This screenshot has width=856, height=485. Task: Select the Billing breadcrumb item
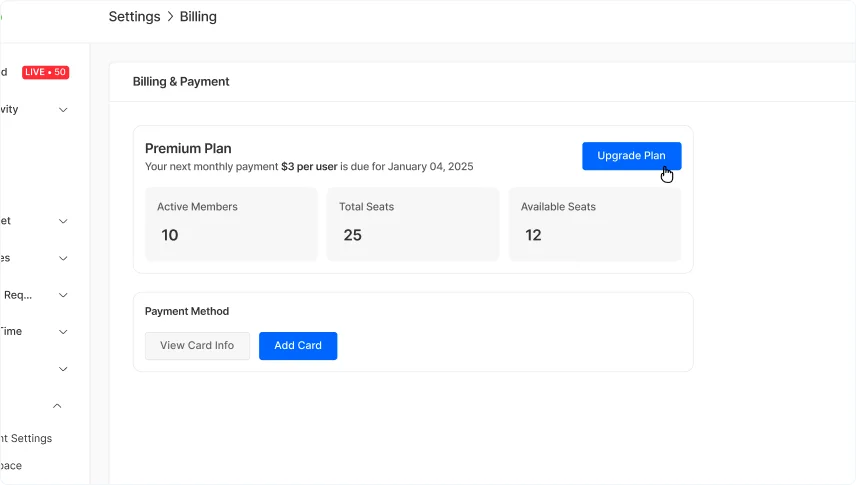point(198,17)
